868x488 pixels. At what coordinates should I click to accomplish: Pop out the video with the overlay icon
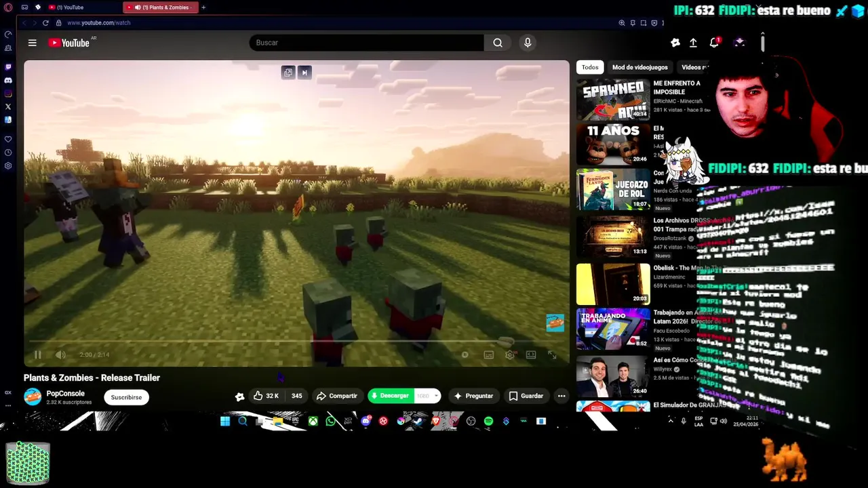pyautogui.click(x=288, y=73)
